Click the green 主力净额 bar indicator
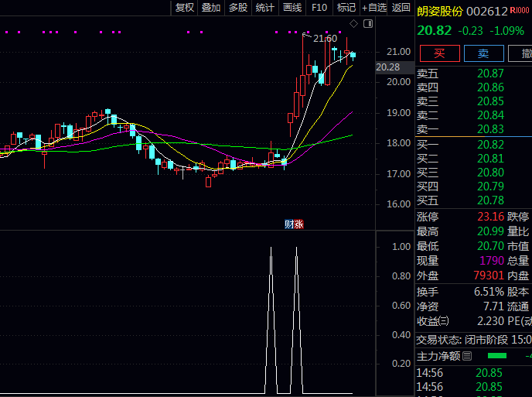 (496, 356)
